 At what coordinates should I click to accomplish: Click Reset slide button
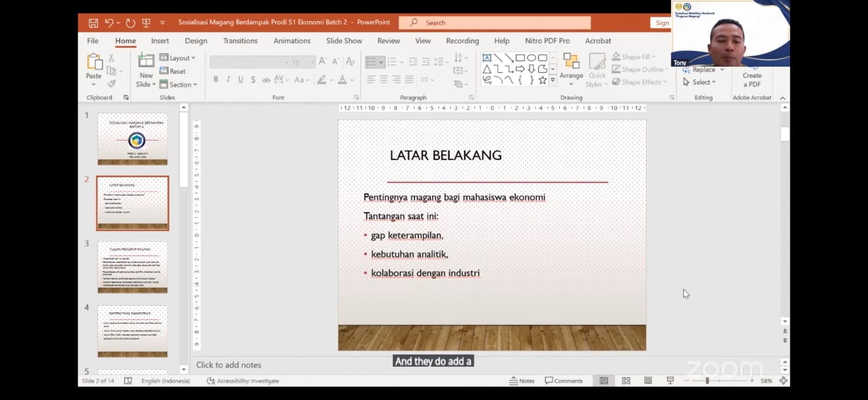173,71
